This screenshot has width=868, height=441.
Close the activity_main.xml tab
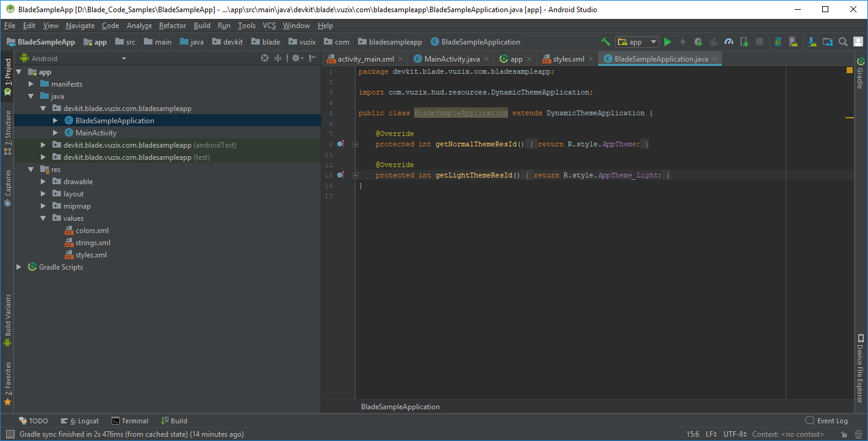tap(401, 59)
